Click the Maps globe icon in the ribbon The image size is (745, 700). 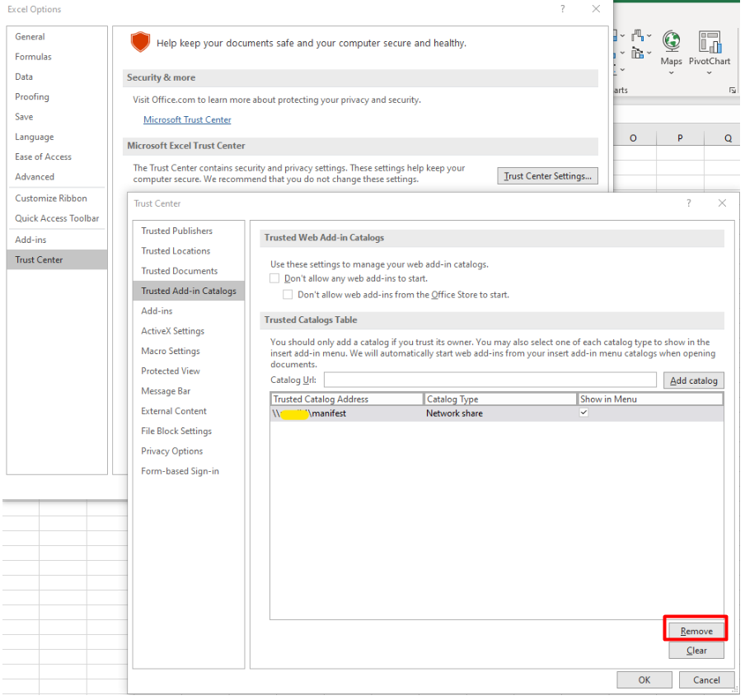click(x=672, y=41)
